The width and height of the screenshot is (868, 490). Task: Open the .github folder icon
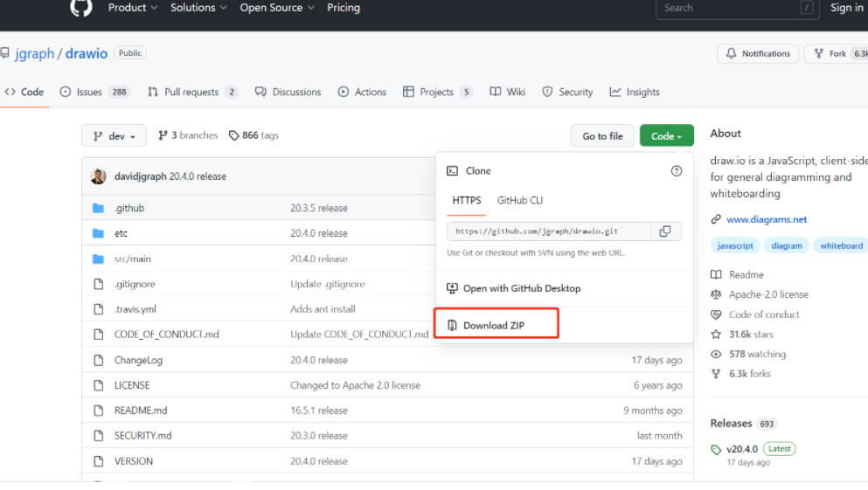(98, 208)
